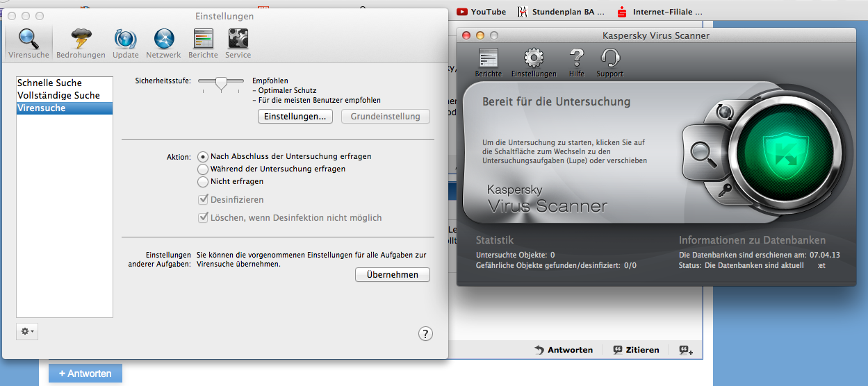Select the Virensuche magnifier toolbar icon
This screenshot has width=868, height=386.
[28, 44]
